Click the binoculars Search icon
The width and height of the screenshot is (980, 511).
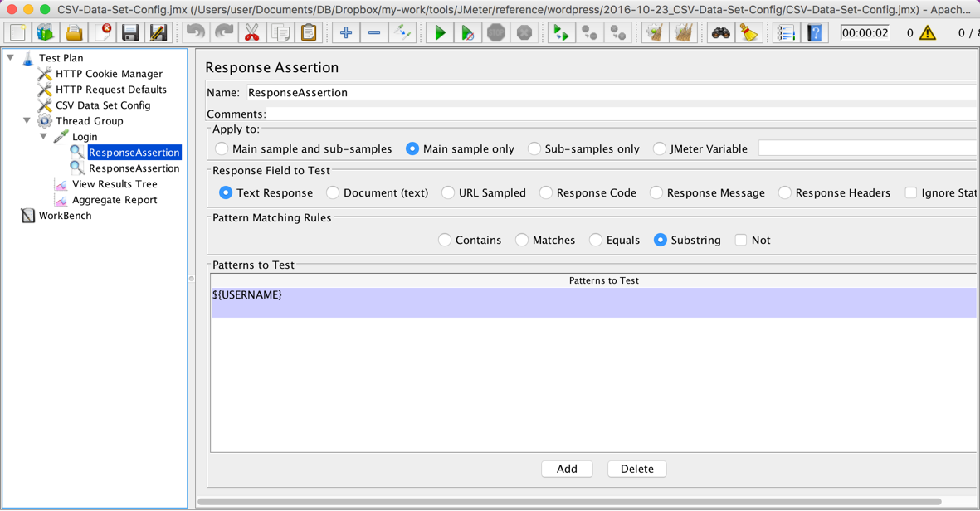pos(720,33)
